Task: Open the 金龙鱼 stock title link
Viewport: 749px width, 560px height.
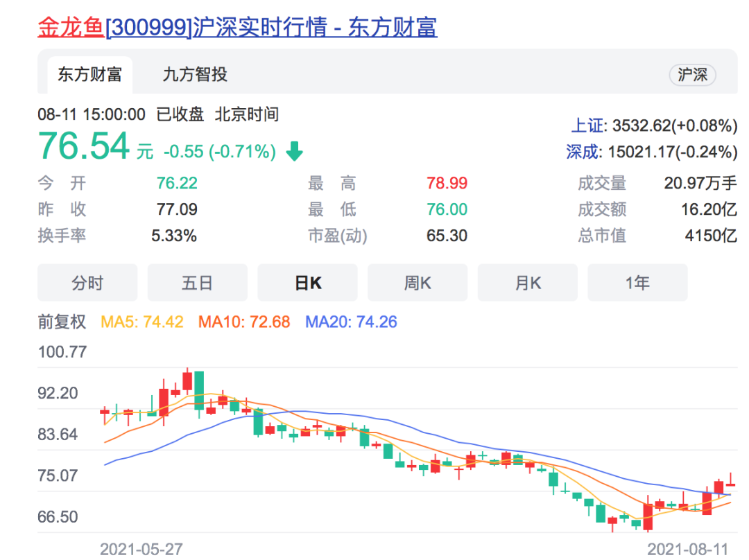Action: tap(236, 26)
